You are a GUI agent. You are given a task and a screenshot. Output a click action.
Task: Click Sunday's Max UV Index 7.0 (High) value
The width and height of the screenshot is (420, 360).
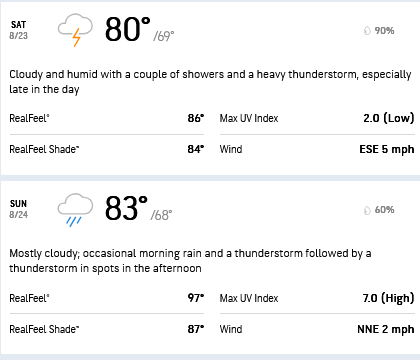click(389, 298)
